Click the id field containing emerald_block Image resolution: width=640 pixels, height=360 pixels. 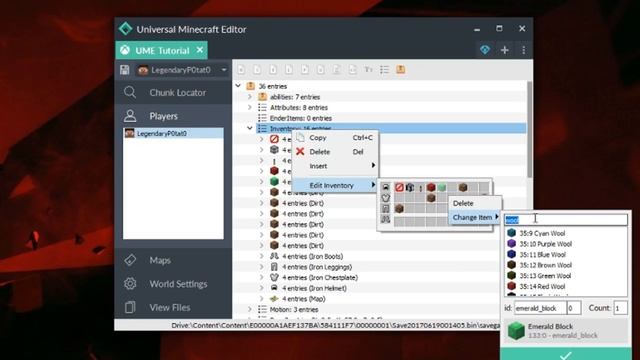click(x=540, y=308)
